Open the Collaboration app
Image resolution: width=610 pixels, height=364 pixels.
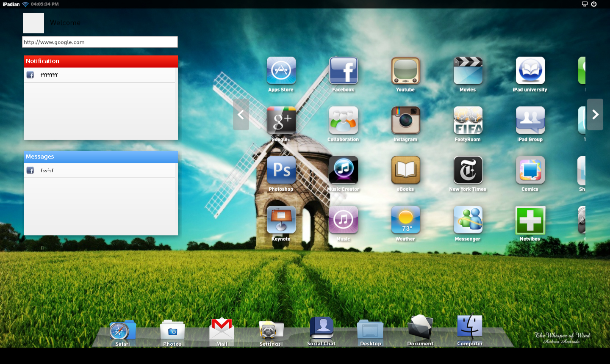pyautogui.click(x=344, y=121)
